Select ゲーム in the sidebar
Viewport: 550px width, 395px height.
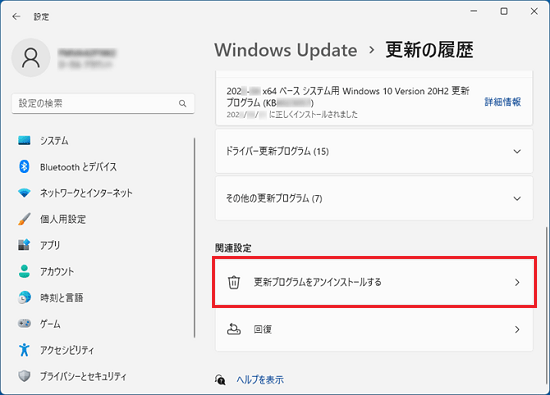coord(50,324)
